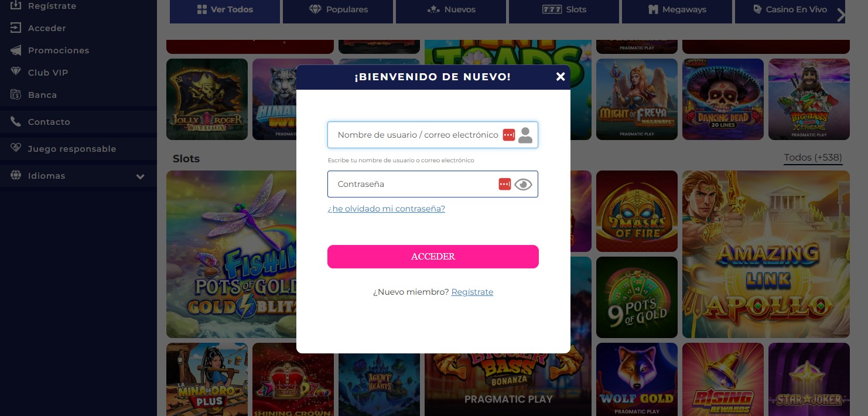
Task: Expand the Idiomas language dropdown chevron
Action: pyautogui.click(x=140, y=176)
